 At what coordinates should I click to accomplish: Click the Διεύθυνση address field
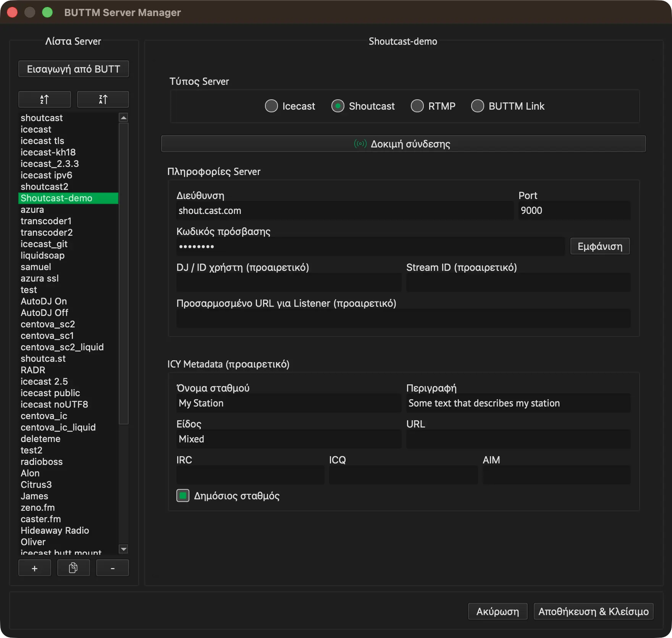tap(345, 211)
